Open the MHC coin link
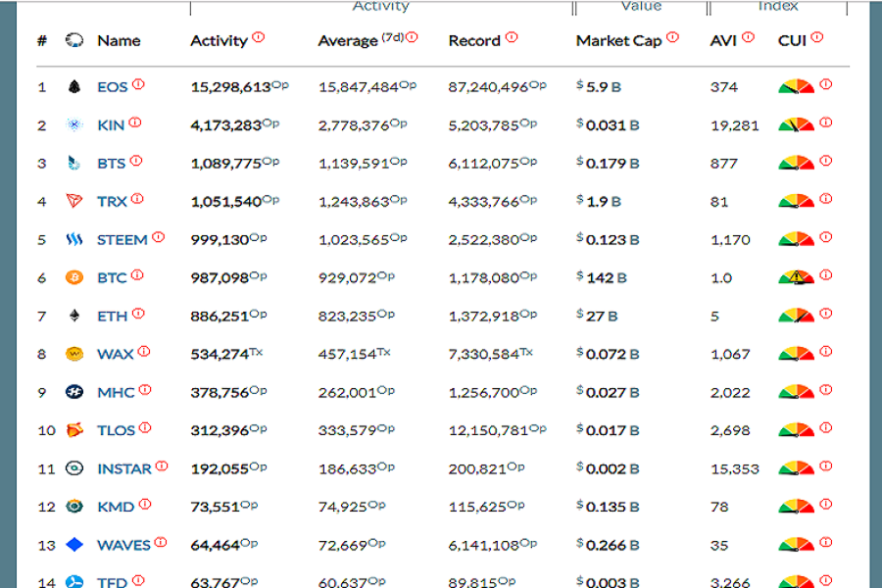Screen dimensions: 882x588 pyautogui.click(x=116, y=393)
